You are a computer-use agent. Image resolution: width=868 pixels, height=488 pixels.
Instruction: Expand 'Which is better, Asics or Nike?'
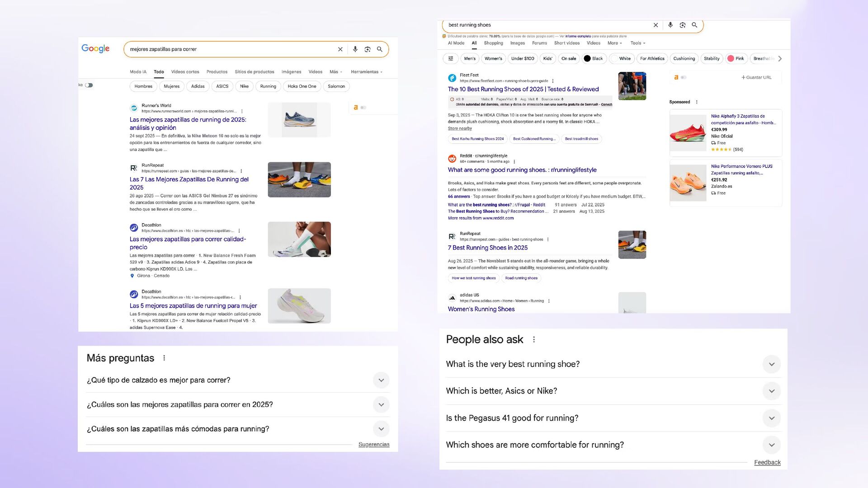click(x=771, y=391)
